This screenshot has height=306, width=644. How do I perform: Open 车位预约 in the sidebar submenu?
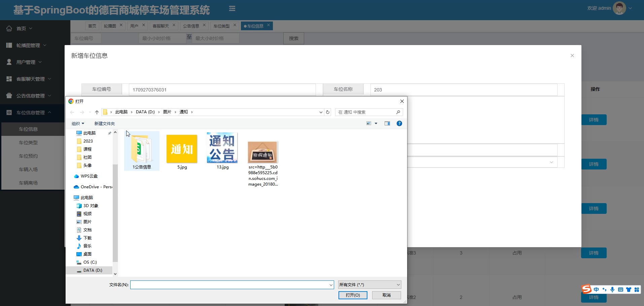coord(28,156)
